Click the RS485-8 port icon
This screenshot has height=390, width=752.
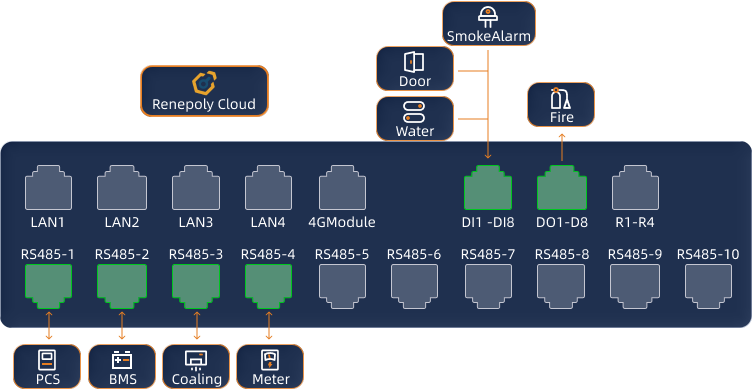click(x=561, y=286)
